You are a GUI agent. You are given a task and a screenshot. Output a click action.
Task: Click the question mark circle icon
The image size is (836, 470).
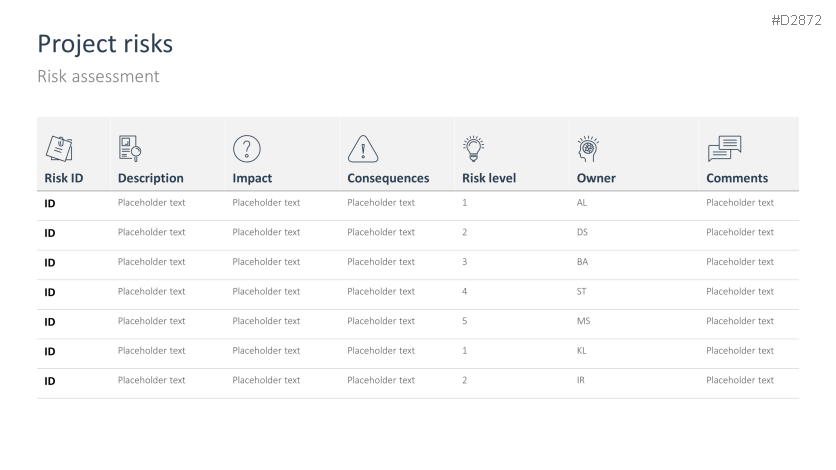[x=247, y=148]
